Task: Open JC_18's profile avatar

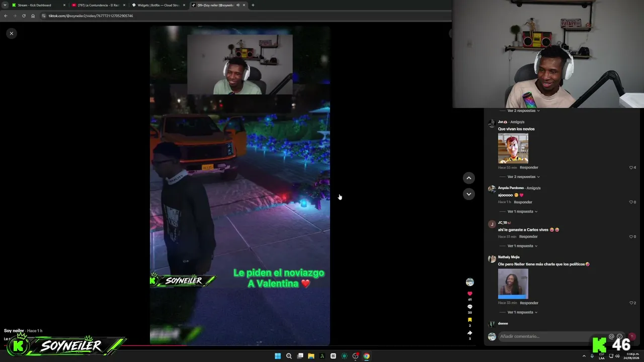Action: (x=492, y=225)
